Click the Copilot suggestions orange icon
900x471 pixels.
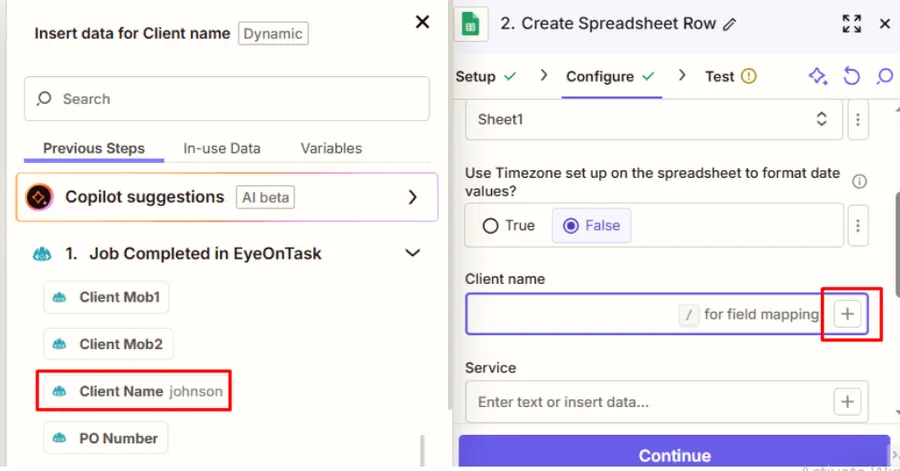[x=39, y=197]
